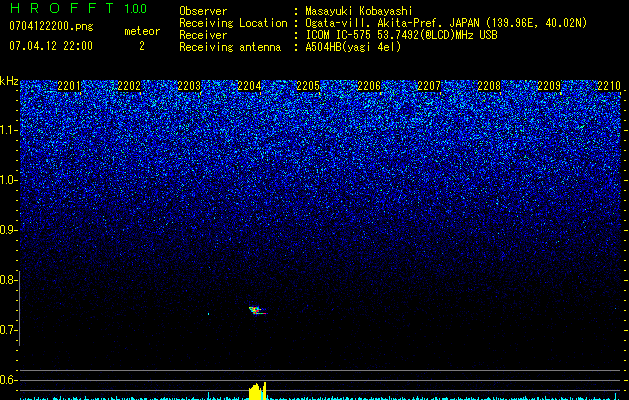Click the 2210 time marker
This screenshot has width=629, height=400.
609,86
